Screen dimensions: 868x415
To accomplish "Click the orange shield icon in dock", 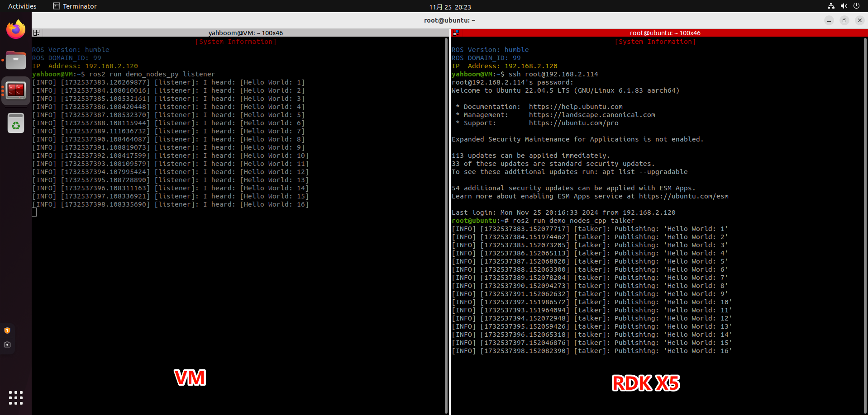I will pyautogui.click(x=7, y=330).
